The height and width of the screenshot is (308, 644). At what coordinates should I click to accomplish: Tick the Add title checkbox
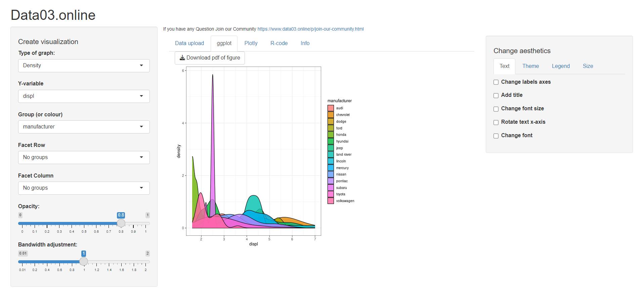tap(496, 95)
